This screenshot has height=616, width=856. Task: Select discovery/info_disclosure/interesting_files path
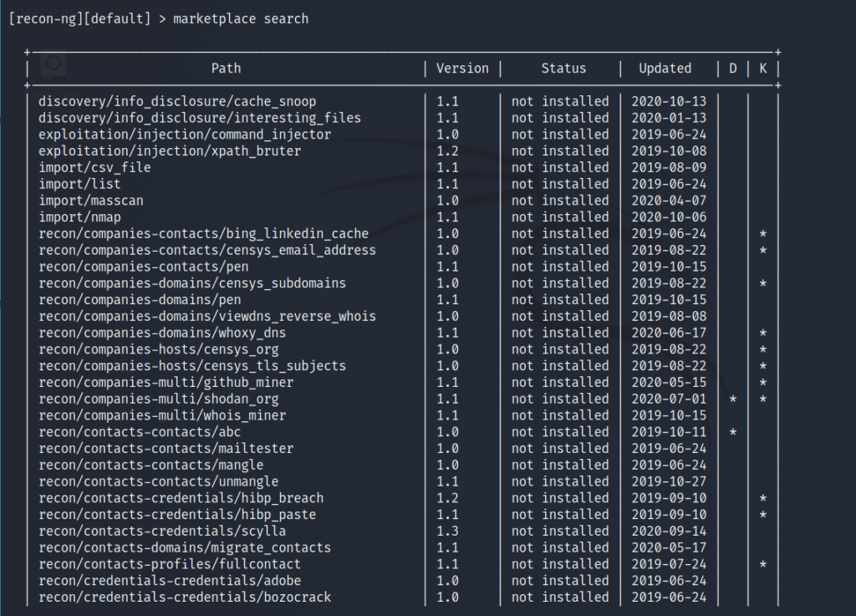[x=200, y=118]
